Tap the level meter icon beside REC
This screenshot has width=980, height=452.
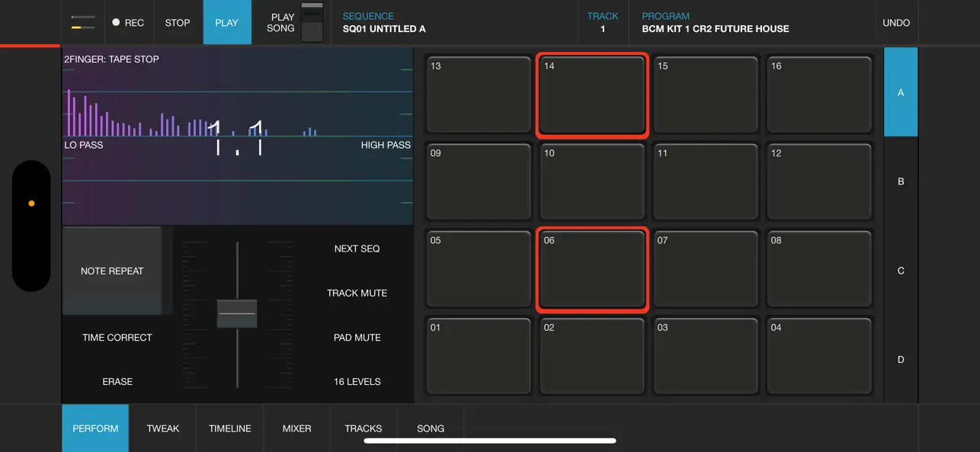pos(82,22)
